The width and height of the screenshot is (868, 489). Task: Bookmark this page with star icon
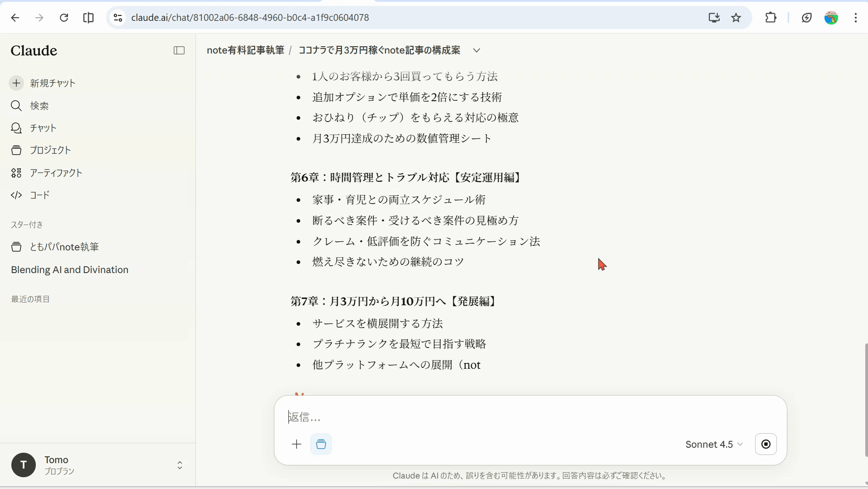click(736, 18)
